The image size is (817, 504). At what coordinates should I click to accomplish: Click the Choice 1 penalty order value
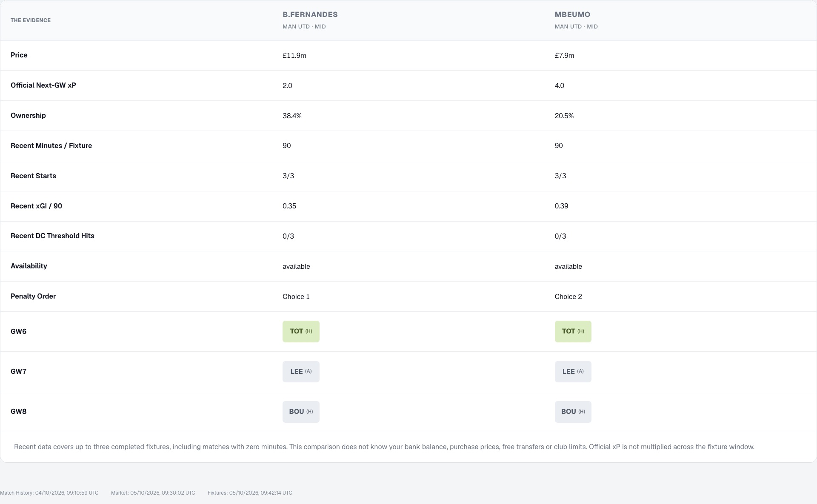pos(296,296)
